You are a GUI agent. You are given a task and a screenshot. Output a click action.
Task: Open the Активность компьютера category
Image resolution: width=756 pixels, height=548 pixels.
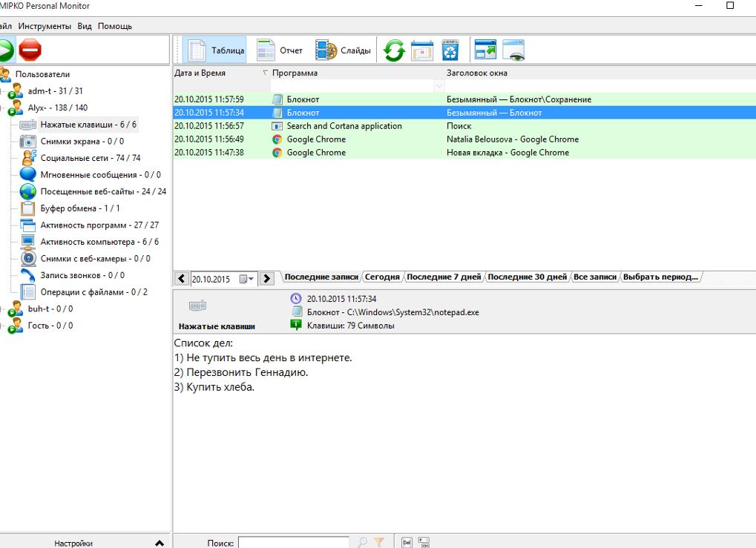(99, 242)
